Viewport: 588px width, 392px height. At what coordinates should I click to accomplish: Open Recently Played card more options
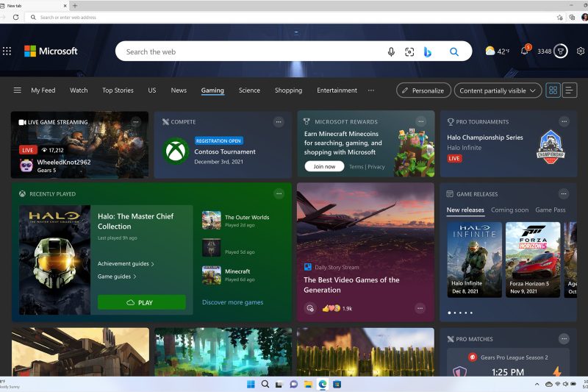tap(279, 193)
